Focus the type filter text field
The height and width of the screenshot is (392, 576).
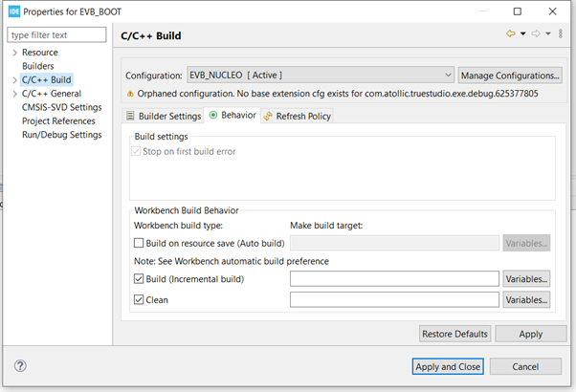[56, 34]
